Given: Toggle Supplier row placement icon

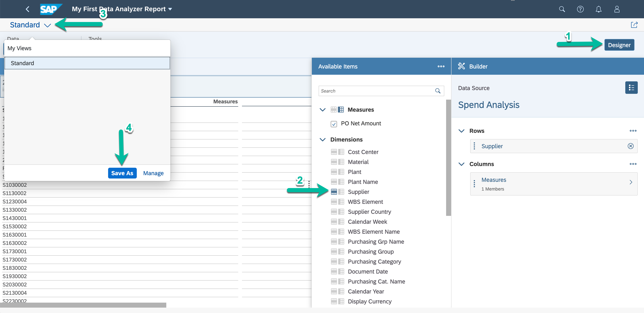Looking at the screenshot, I should click(334, 192).
